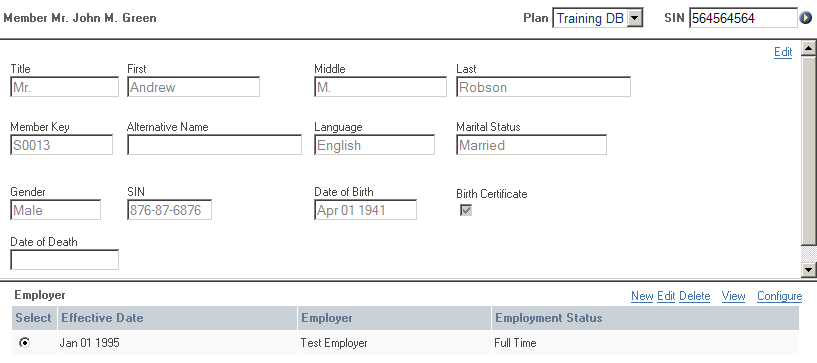Viewport: 817px width, 363px height.
Task: Open View link for Employer
Action: 733,296
